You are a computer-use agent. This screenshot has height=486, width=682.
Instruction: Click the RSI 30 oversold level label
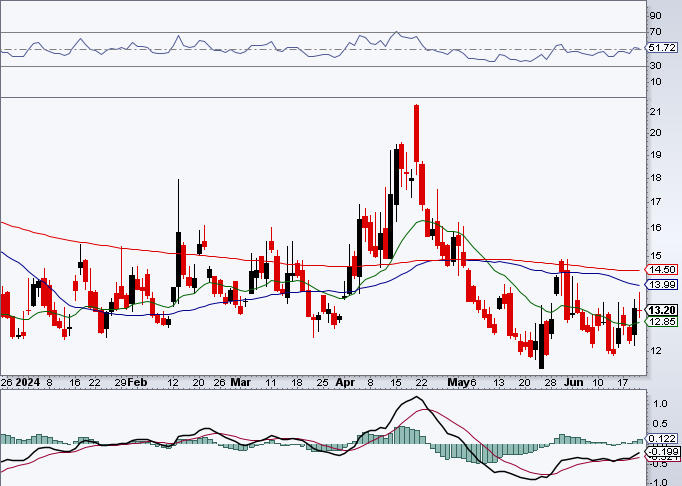(x=655, y=66)
